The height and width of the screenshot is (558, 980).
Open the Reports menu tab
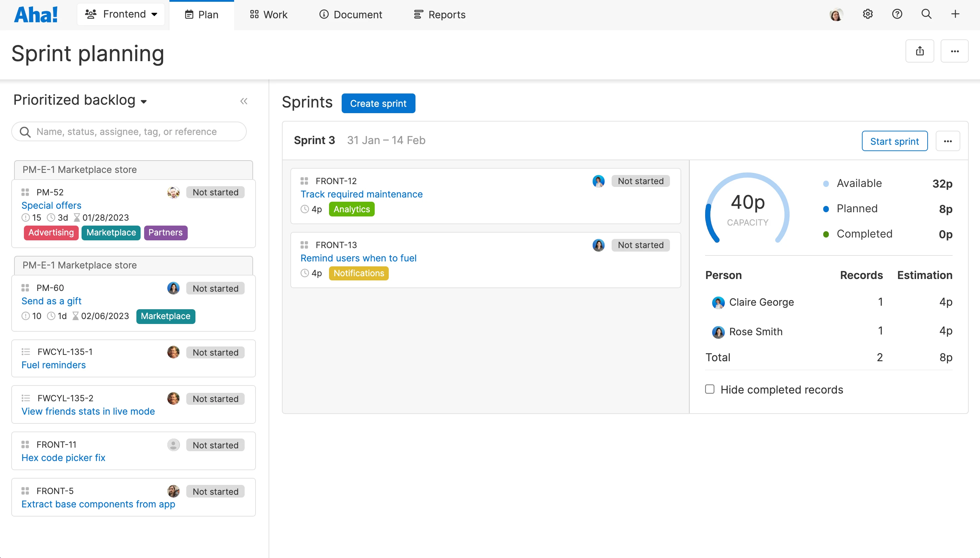coord(440,14)
